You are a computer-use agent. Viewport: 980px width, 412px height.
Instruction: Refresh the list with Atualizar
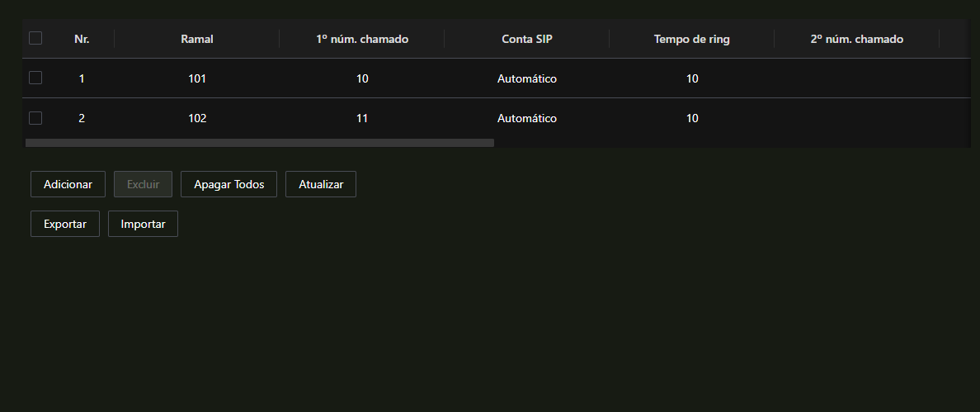coord(321,184)
